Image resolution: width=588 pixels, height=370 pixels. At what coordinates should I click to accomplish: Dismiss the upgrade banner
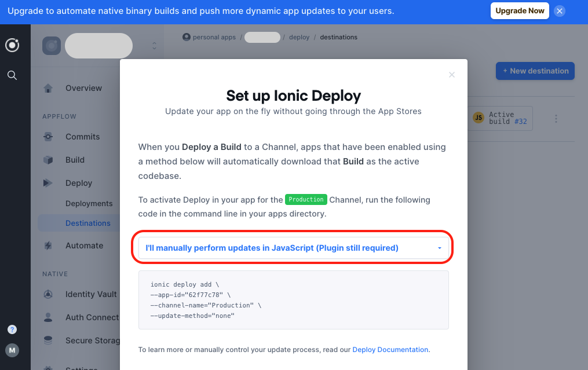click(x=560, y=11)
